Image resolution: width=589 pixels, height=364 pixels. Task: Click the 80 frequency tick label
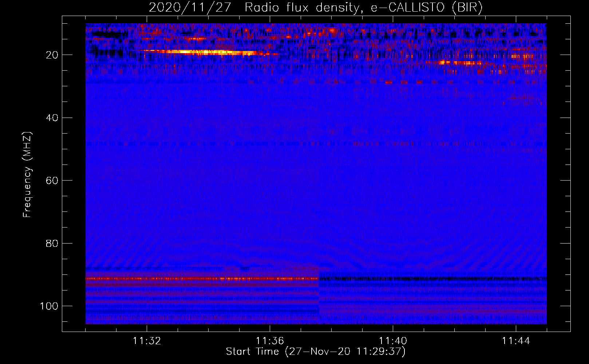click(52, 243)
